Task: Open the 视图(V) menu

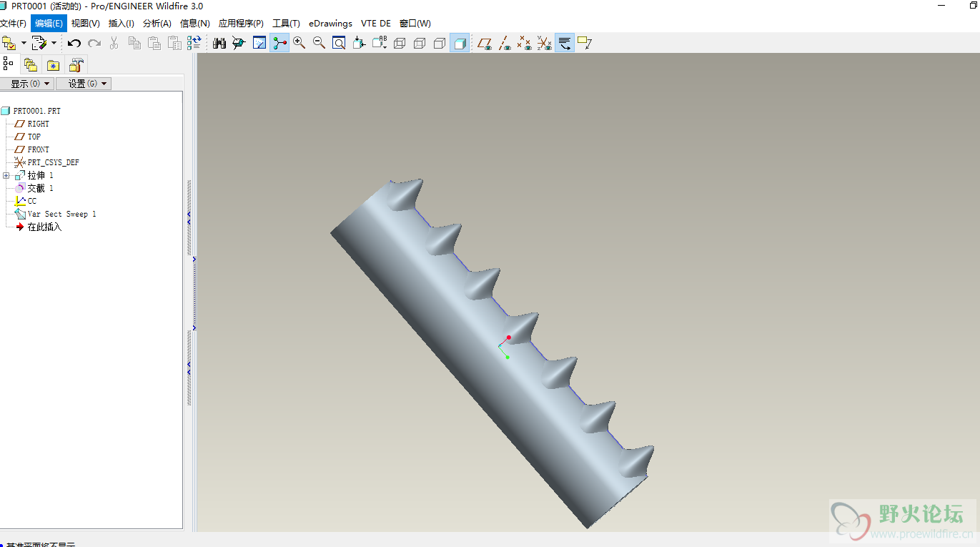Action: pos(85,24)
